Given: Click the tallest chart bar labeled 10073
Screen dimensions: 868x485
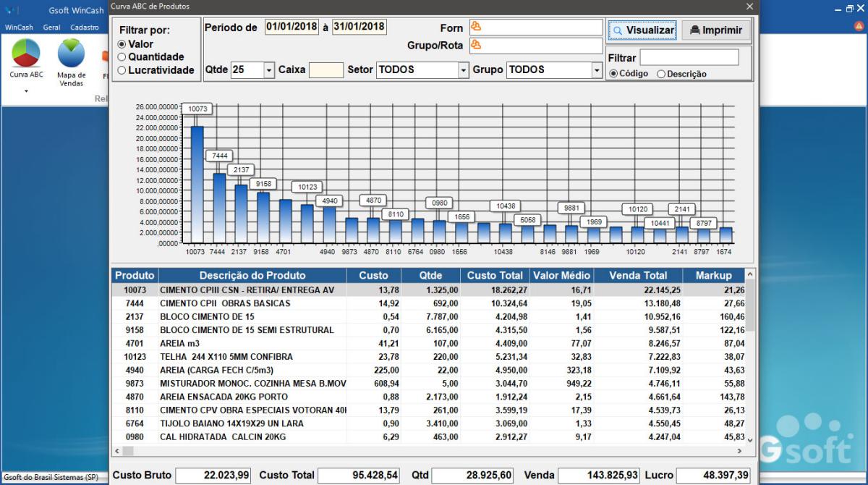Looking at the screenshot, I should coord(197,185).
